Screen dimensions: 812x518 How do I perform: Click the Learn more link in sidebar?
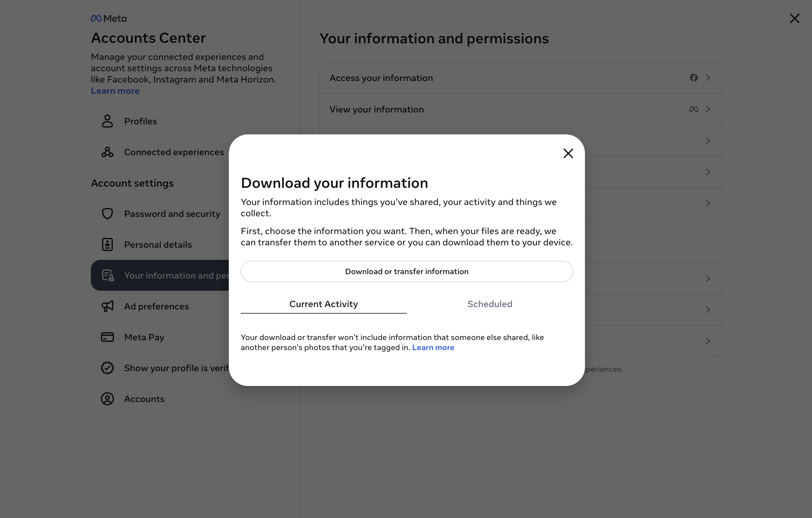[x=115, y=90]
